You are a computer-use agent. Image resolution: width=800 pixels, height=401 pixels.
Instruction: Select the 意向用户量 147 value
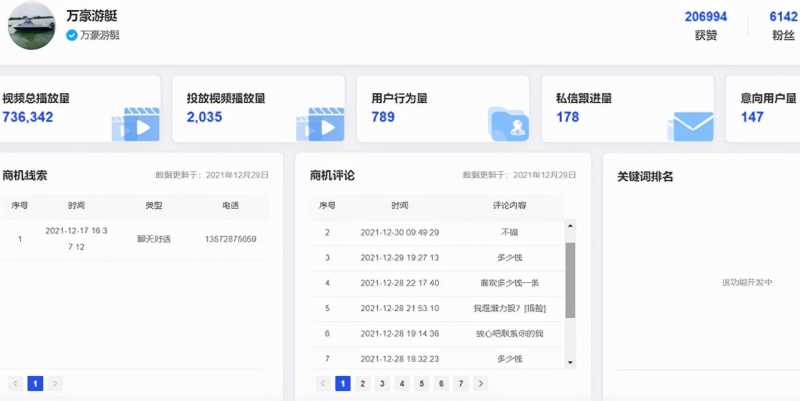tap(752, 117)
